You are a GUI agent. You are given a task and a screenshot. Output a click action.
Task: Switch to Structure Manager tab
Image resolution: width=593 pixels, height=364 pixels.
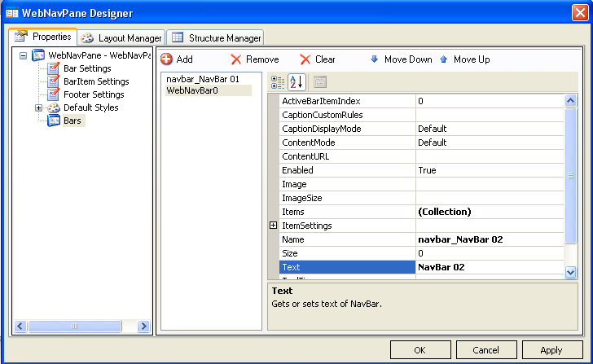(216, 38)
